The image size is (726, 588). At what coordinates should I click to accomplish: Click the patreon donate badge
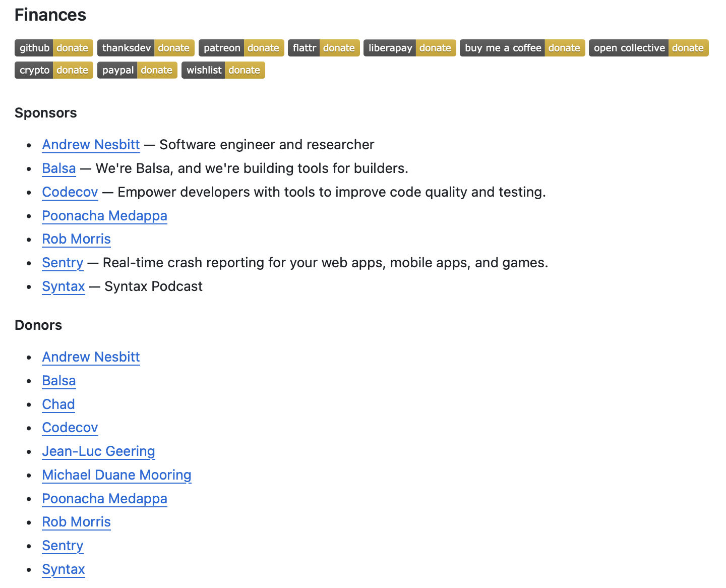(x=241, y=48)
